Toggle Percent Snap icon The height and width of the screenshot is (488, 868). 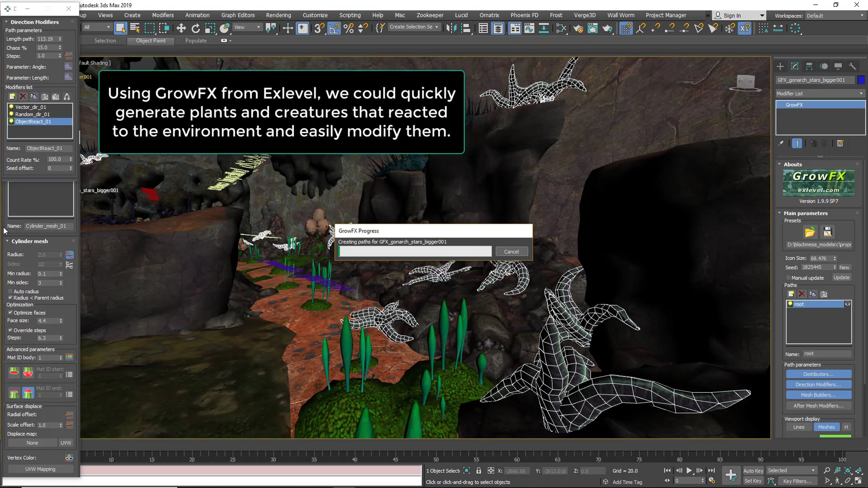click(349, 28)
